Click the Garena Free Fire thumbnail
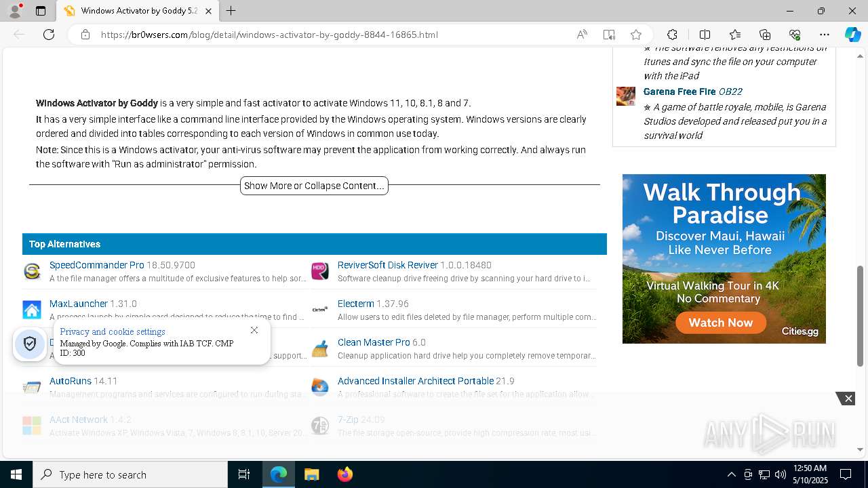Image resolution: width=868 pixels, height=488 pixels. pyautogui.click(x=626, y=96)
